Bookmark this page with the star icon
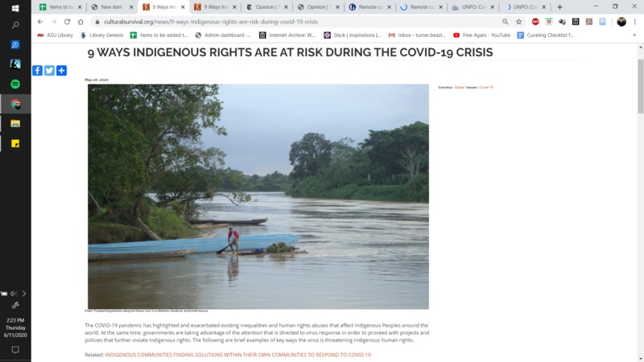The image size is (644, 362). coord(518,22)
